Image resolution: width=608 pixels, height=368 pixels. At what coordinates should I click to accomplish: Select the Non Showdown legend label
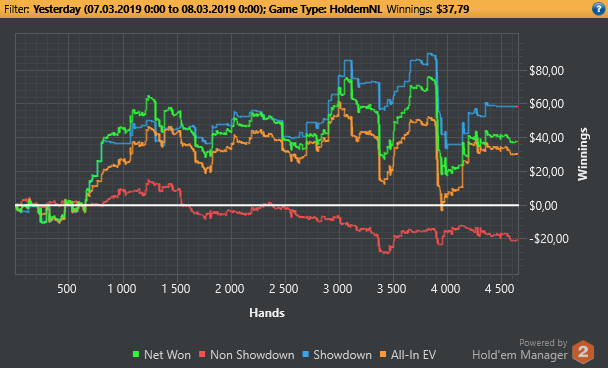(x=252, y=355)
